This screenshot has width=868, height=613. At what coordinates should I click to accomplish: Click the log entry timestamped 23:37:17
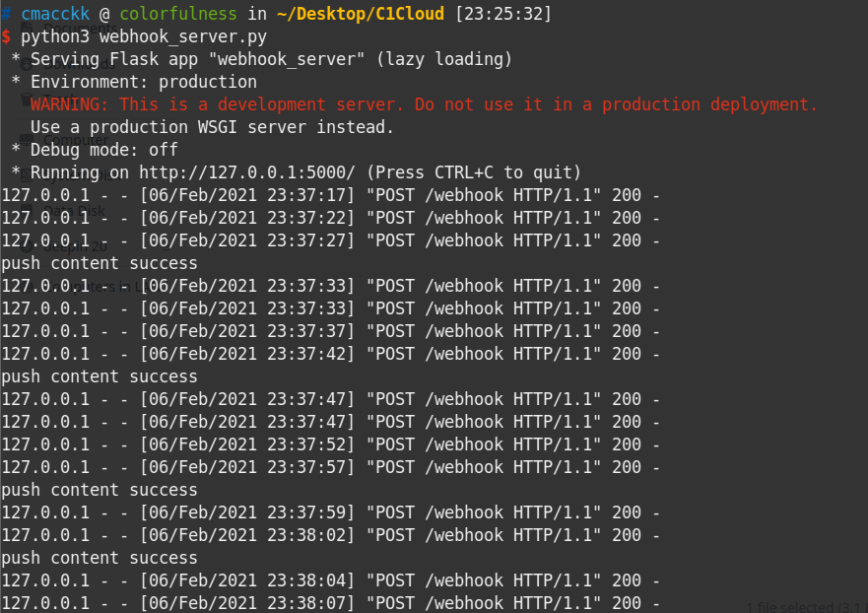330,195
